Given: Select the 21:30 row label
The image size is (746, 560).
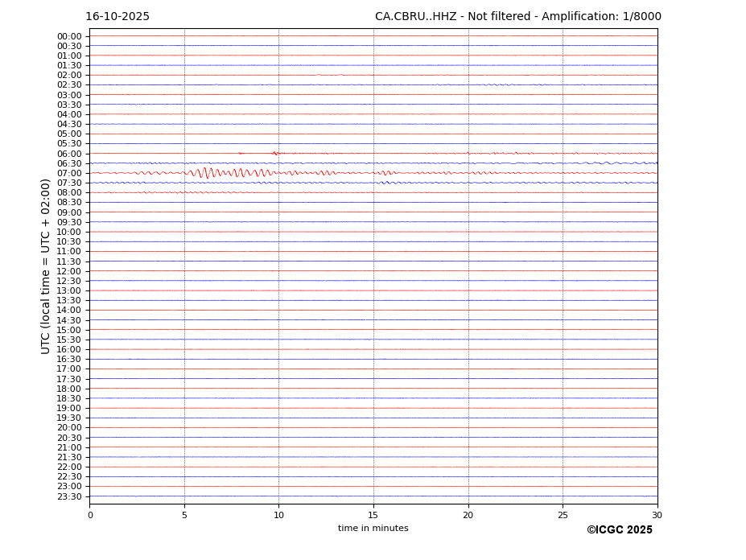Looking at the screenshot, I should click(69, 457).
